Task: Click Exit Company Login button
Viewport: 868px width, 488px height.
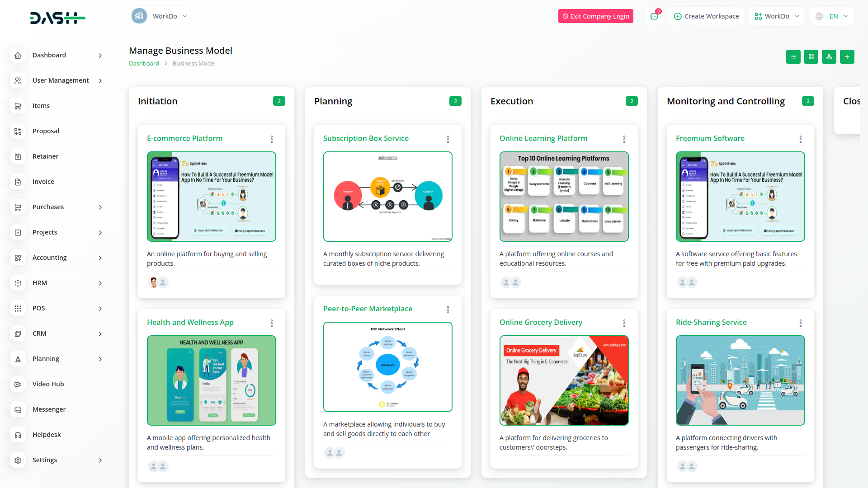Action: point(595,16)
